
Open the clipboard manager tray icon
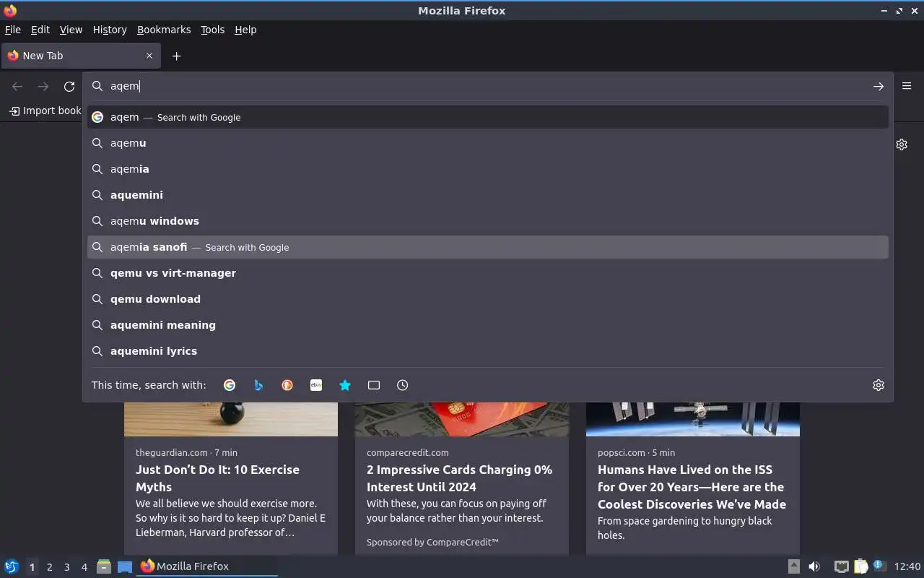[860, 566]
